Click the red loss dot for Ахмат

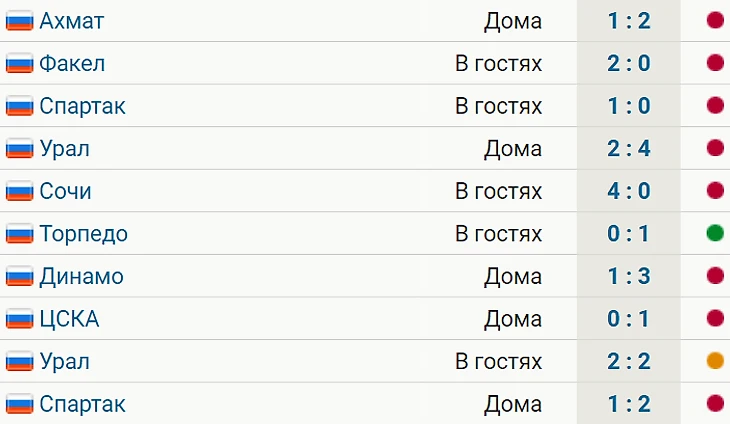coord(714,21)
